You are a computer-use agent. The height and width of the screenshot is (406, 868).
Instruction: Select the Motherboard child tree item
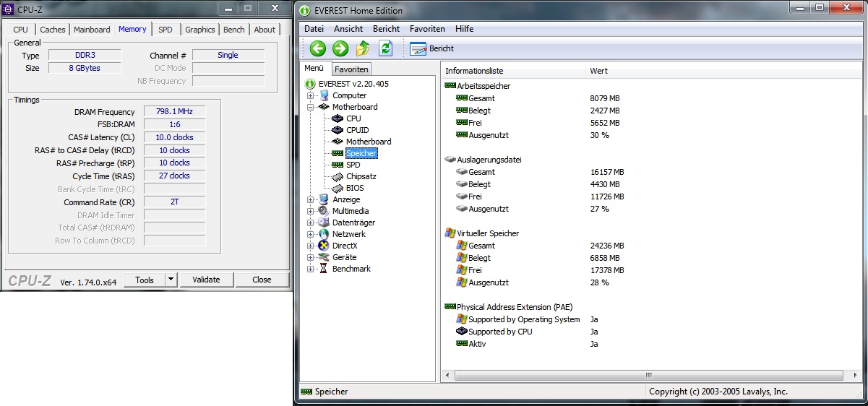[369, 142]
